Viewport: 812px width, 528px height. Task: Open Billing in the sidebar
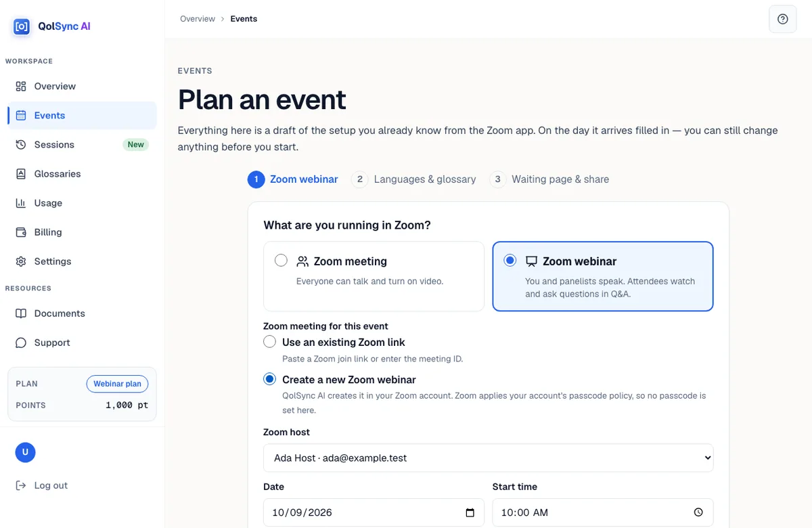pyautogui.click(x=82, y=232)
